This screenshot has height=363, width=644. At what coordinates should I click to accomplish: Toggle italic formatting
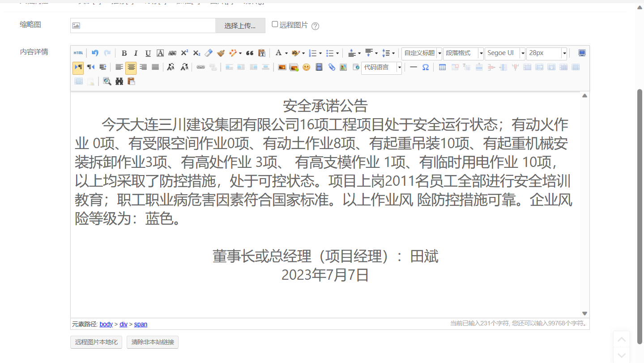pos(136,53)
